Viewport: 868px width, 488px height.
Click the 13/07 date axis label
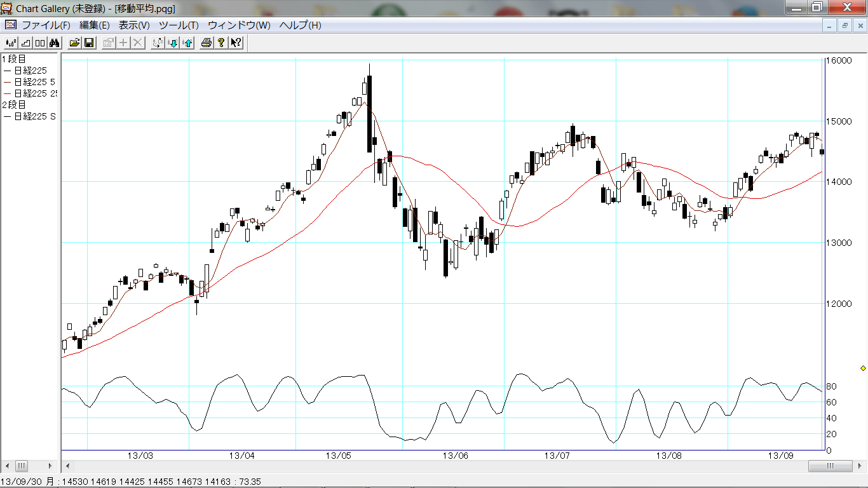tap(557, 456)
